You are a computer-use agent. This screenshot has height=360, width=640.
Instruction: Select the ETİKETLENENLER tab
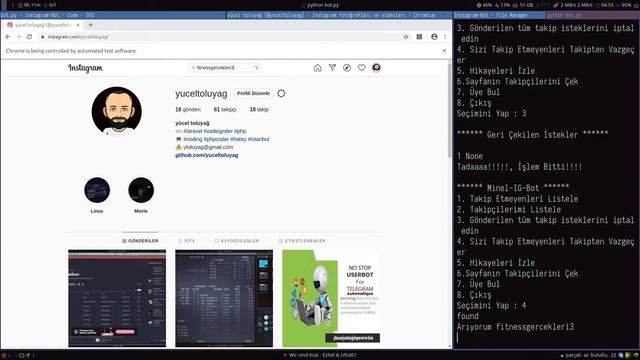[x=302, y=241]
